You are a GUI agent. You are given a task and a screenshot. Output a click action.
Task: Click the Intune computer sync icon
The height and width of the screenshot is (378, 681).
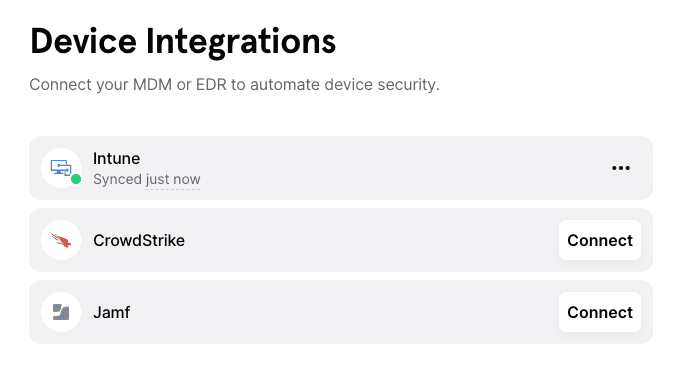pyautogui.click(x=61, y=168)
